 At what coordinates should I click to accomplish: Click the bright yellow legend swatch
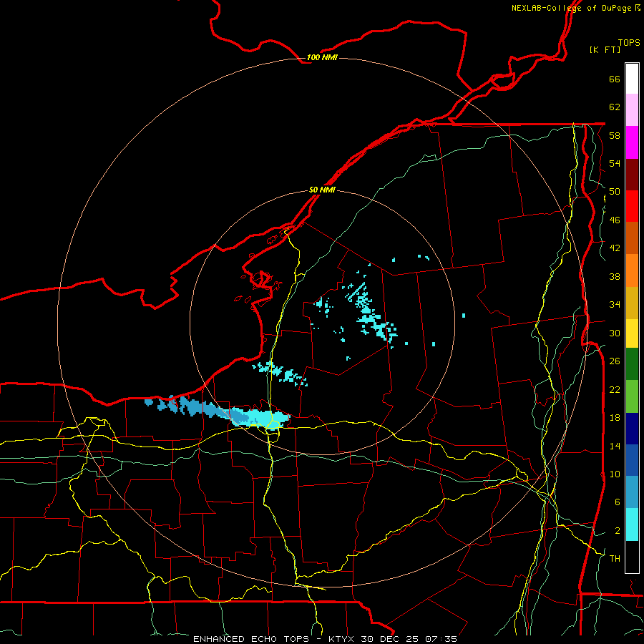click(x=632, y=333)
